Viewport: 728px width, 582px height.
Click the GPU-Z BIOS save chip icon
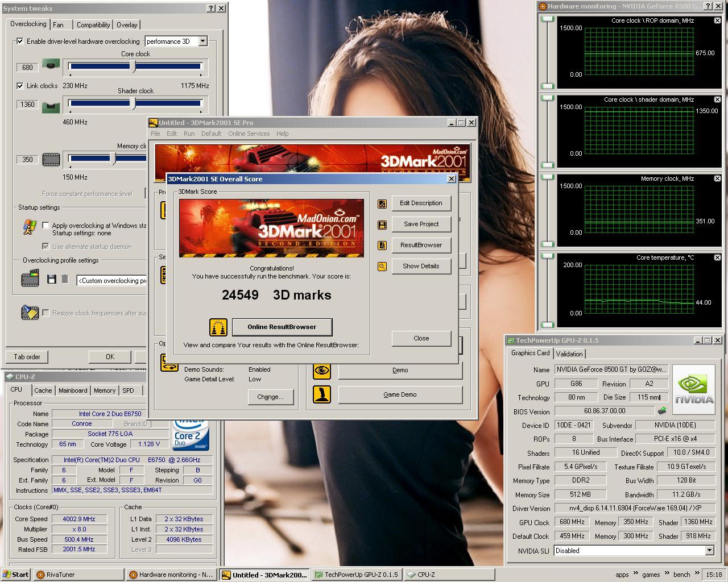tap(661, 410)
